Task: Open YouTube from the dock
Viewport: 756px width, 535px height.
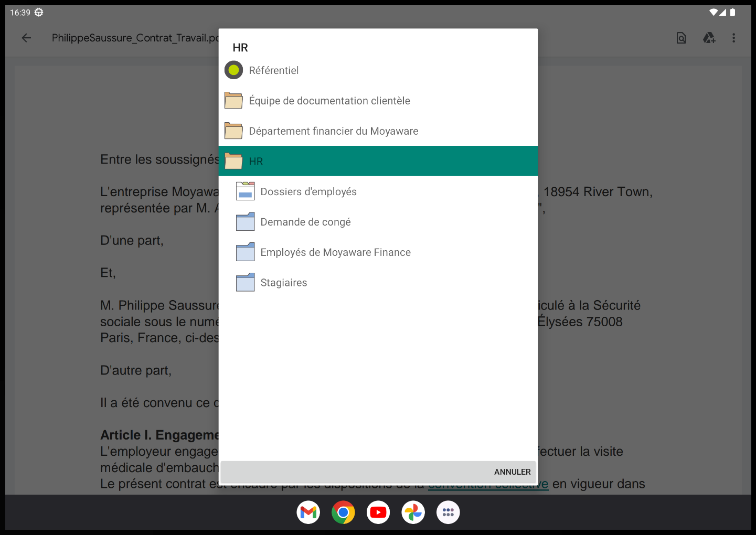Action: pyautogui.click(x=378, y=512)
